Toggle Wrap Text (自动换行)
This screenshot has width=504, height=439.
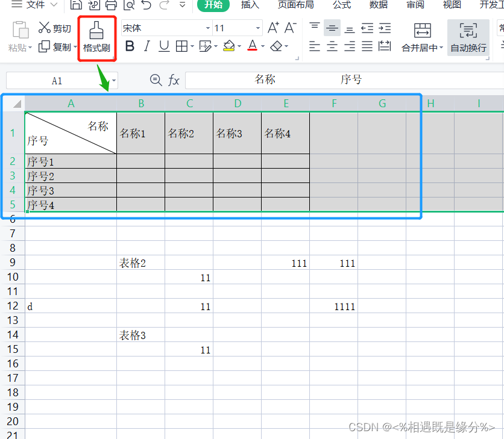(x=468, y=37)
